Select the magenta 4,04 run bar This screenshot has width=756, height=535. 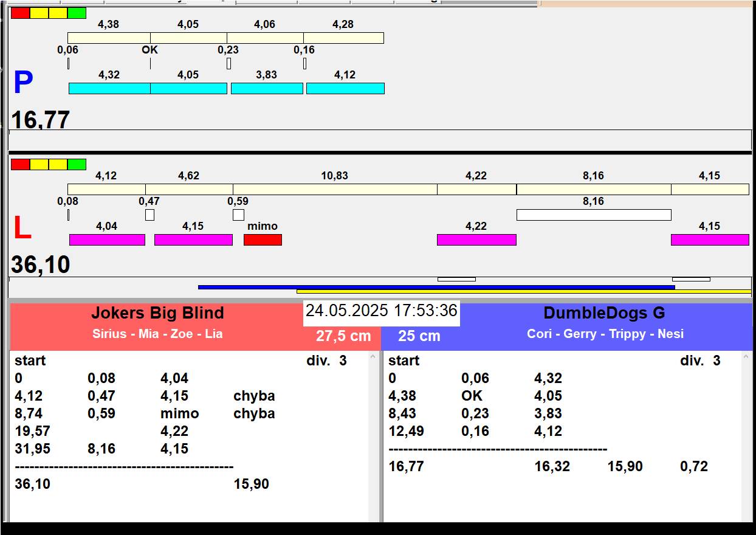point(107,240)
